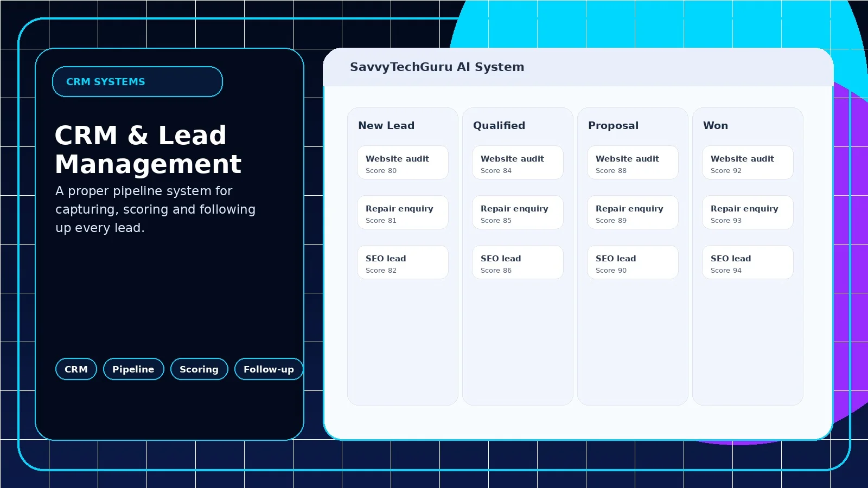
Task: Open Repair enquiry card with Score 81
Action: [x=403, y=212]
